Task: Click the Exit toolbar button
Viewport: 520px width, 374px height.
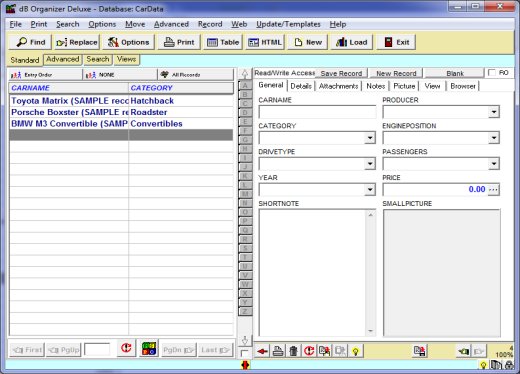Action: click(x=396, y=42)
